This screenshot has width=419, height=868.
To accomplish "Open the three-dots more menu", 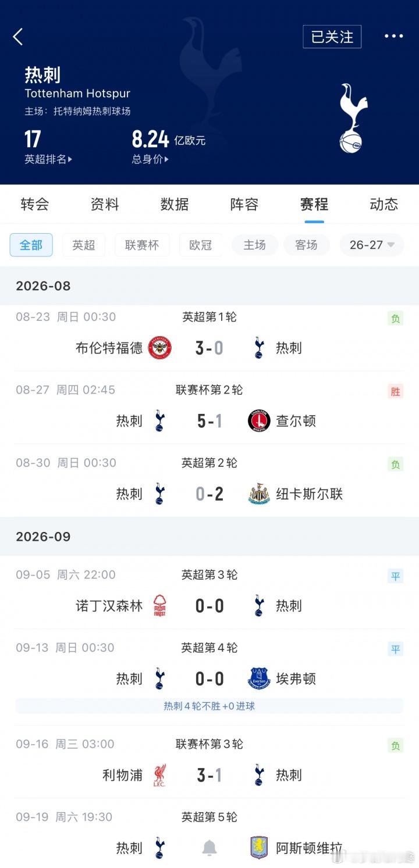I will pyautogui.click(x=393, y=36).
